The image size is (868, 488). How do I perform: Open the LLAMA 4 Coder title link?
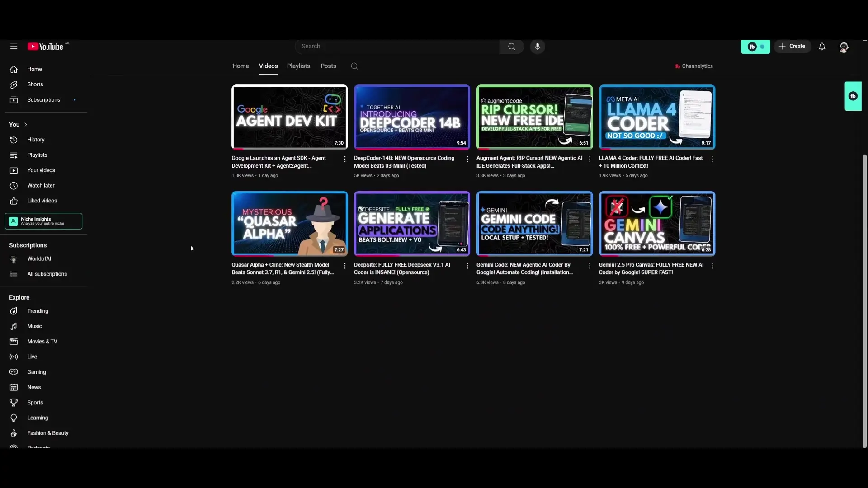click(x=651, y=162)
